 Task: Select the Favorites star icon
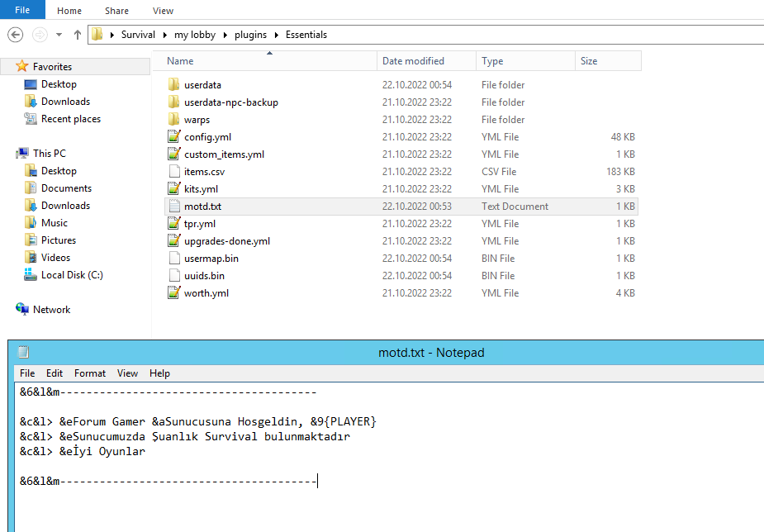22,66
